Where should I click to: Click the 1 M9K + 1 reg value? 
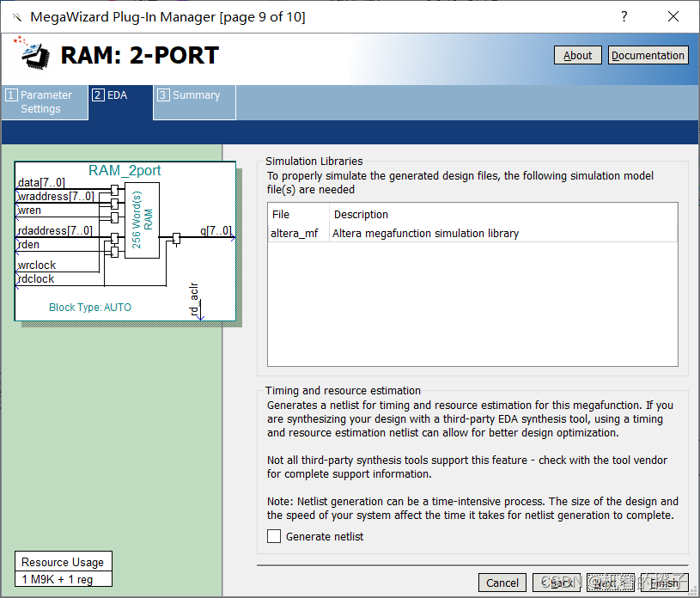(x=58, y=579)
